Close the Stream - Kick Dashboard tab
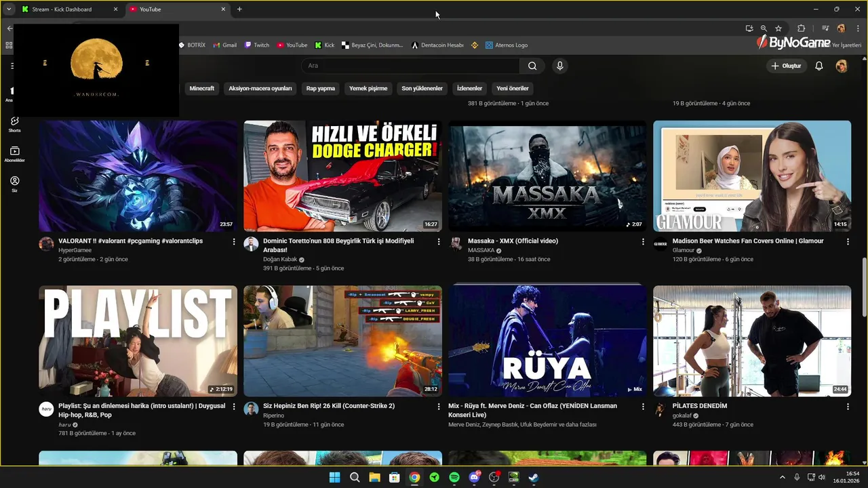This screenshot has width=868, height=488. [115, 9]
